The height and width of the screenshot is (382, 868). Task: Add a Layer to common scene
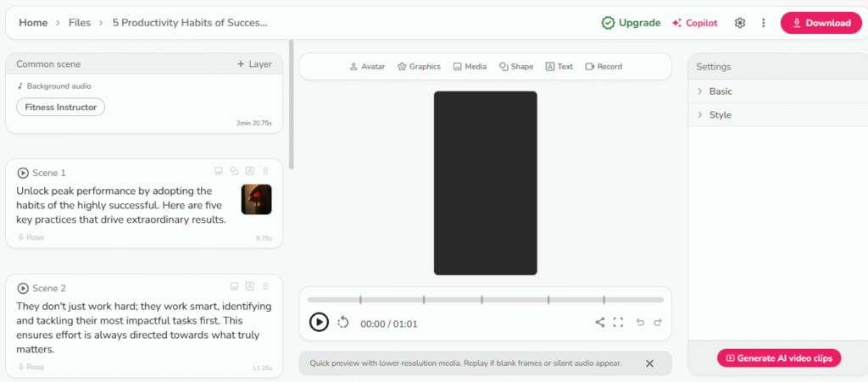coord(254,64)
